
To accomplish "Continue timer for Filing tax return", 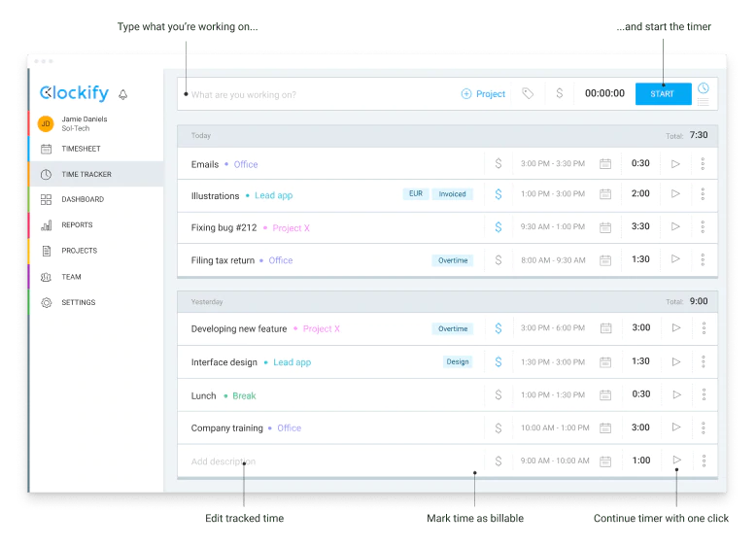I will [x=675, y=258].
